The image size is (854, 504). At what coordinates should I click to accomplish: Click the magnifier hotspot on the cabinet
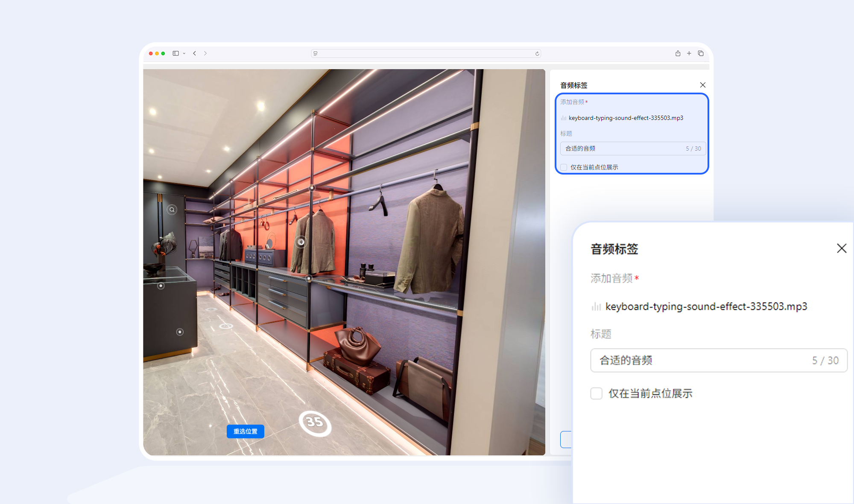coord(172,210)
